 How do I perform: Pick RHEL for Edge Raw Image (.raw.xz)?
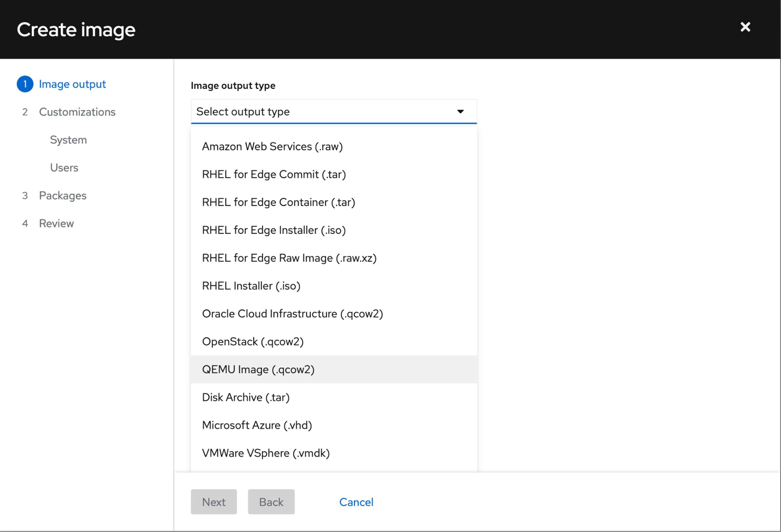[x=289, y=258]
